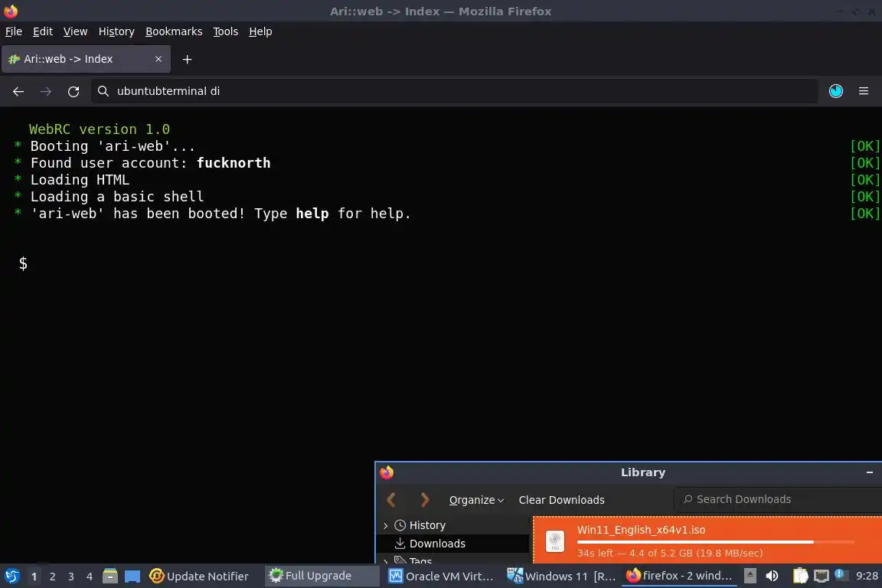882x588 pixels.
Task: Click the magnifier icon in Search Downloads
Action: 688,499
